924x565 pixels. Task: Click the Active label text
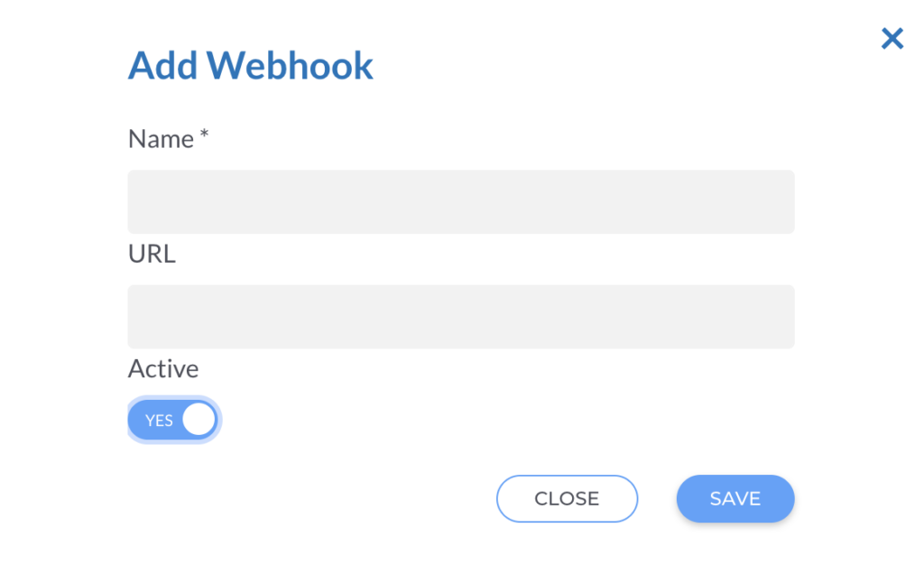click(x=163, y=369)
